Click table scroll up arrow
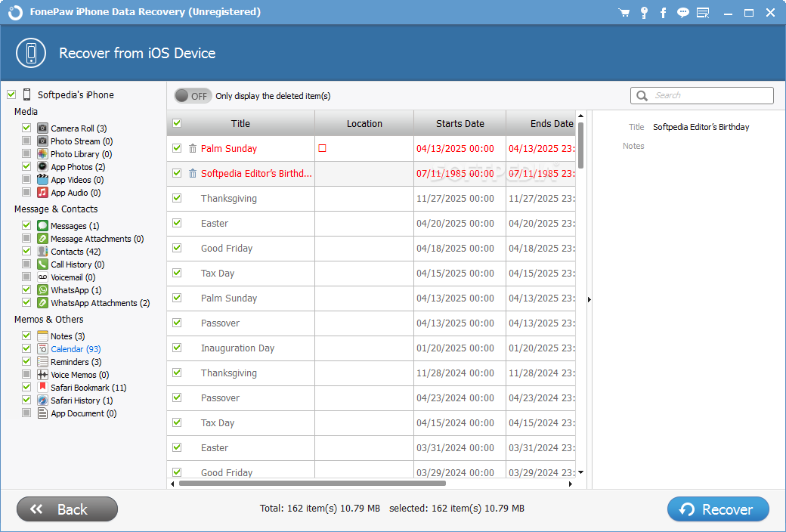Viewport: 786px width, 532px height. tap(580, 116)
